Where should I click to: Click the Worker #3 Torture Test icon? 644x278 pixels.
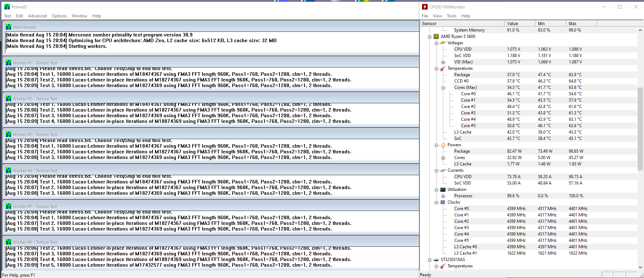9,134
